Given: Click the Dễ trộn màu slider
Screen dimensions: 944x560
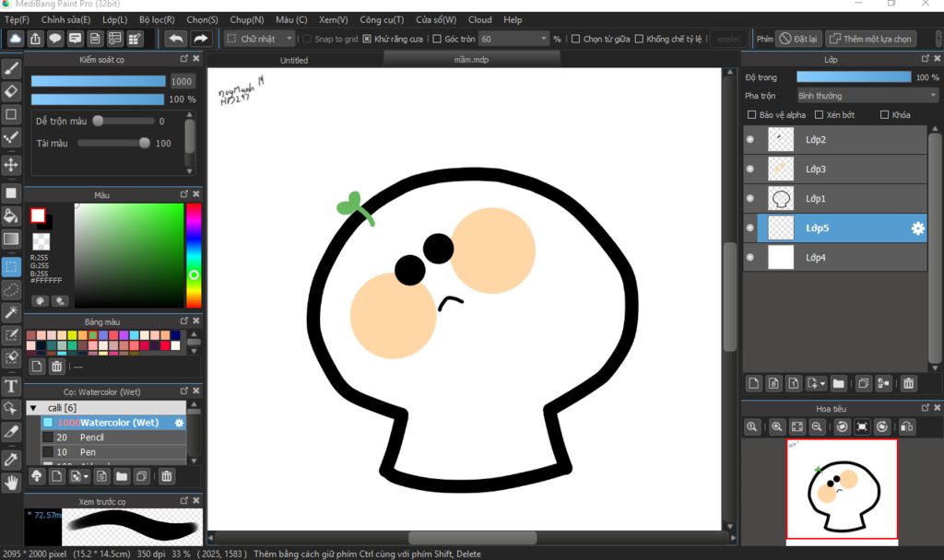Looking at the screenshot, I should pyautogui.click(x=124, y=121).
